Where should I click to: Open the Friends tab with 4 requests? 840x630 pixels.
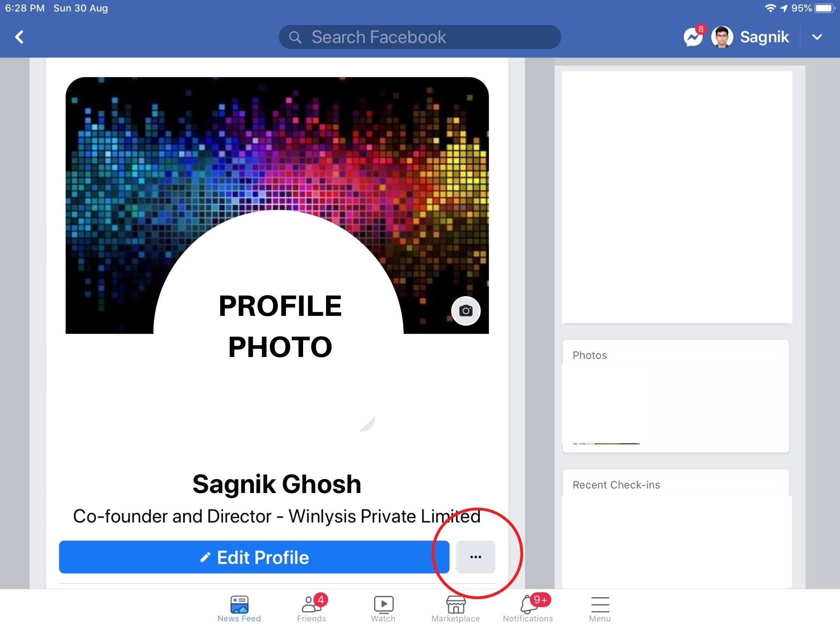(311, 609)
